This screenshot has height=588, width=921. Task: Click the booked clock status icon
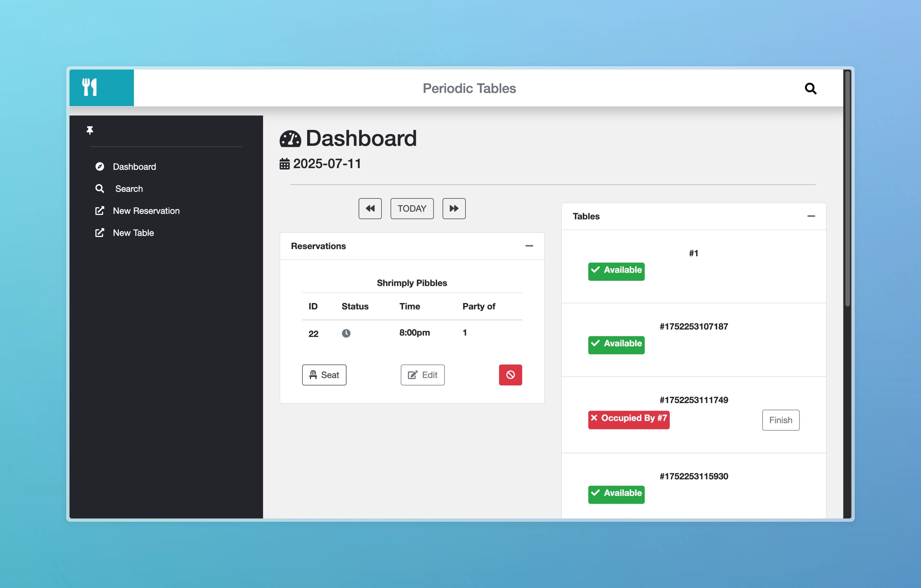pyautogui.click(x=346, y=333)
